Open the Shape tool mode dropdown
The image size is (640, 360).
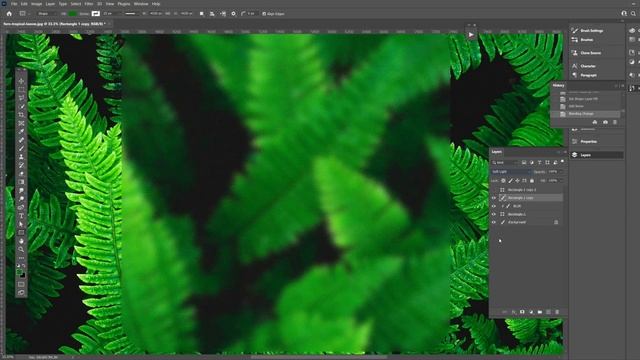tap(47, 13)
